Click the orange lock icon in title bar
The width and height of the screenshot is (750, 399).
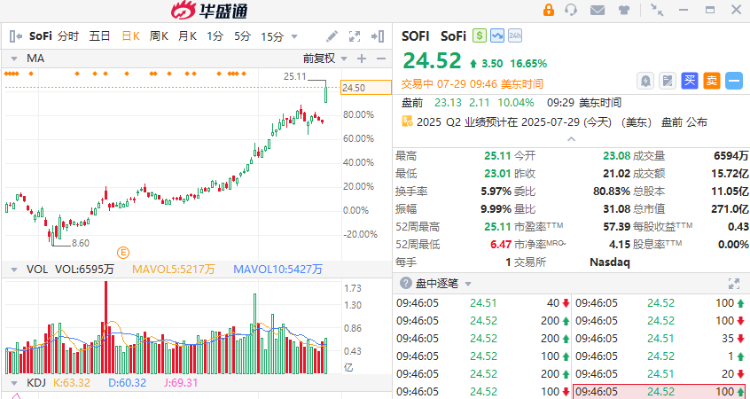click(x=548, y=10)
